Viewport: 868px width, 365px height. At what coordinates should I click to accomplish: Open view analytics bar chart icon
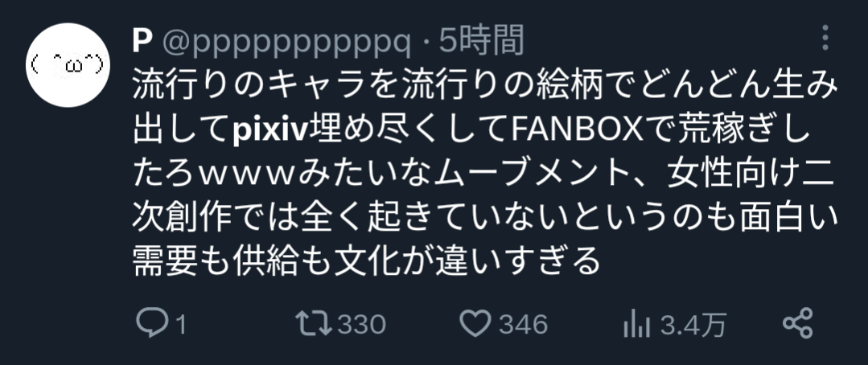636,323
